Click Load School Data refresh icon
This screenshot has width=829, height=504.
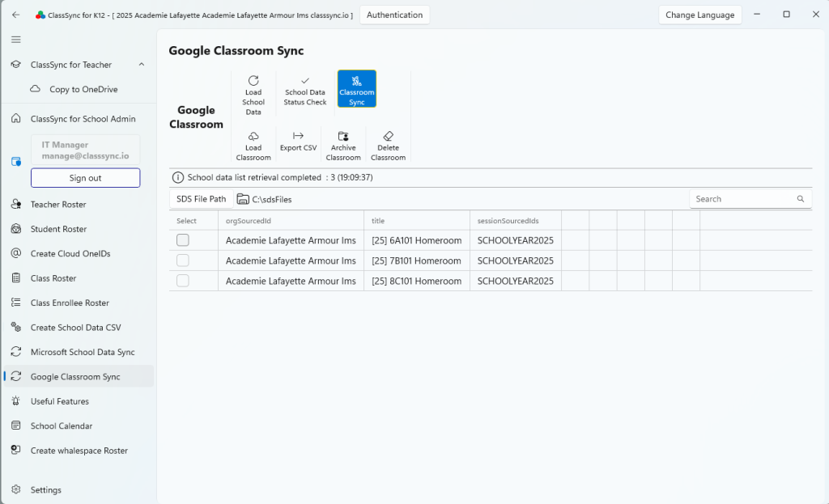(x=253, y=80)
